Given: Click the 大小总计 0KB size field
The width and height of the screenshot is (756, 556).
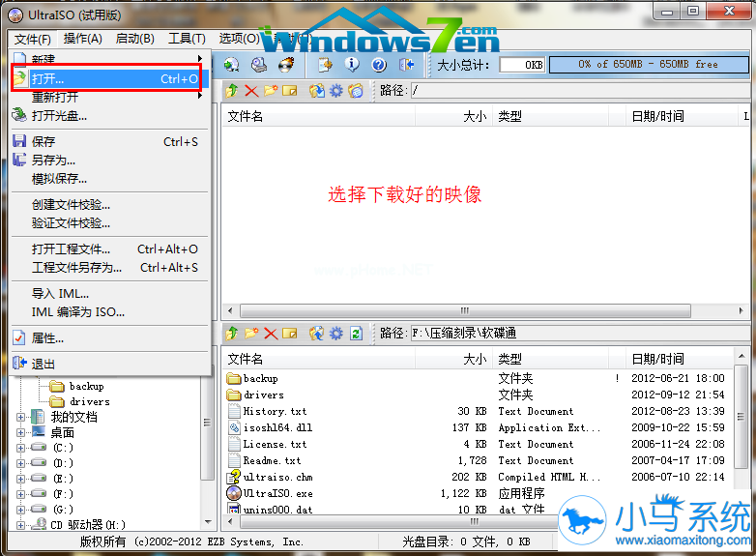Looking at the screenshot, I should [522, 65].
